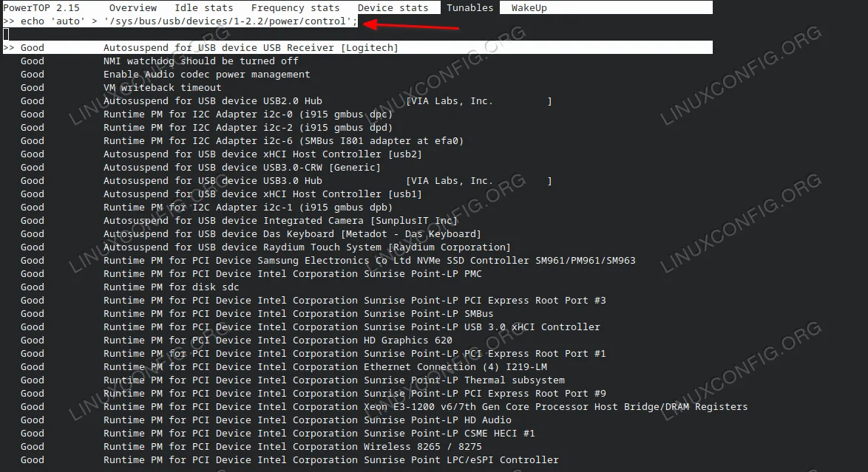Select Sunrise Point-LP PMC runtime PM row
This screenshot has height=472, width=868.
pos(251,273)
